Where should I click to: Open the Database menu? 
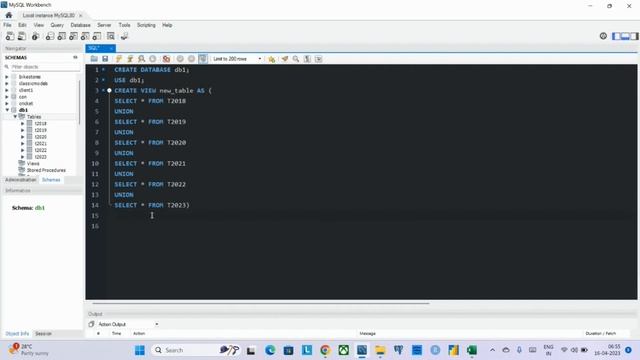[80, 25]
